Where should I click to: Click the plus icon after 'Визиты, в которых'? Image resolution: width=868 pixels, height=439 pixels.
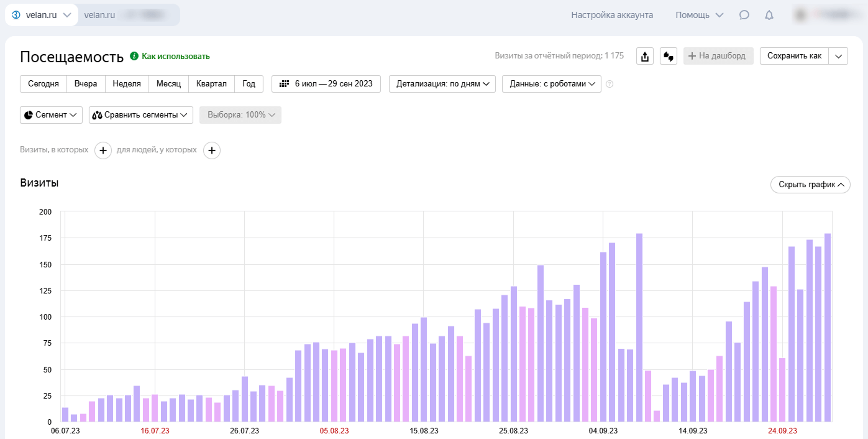[x=103, y=150]
